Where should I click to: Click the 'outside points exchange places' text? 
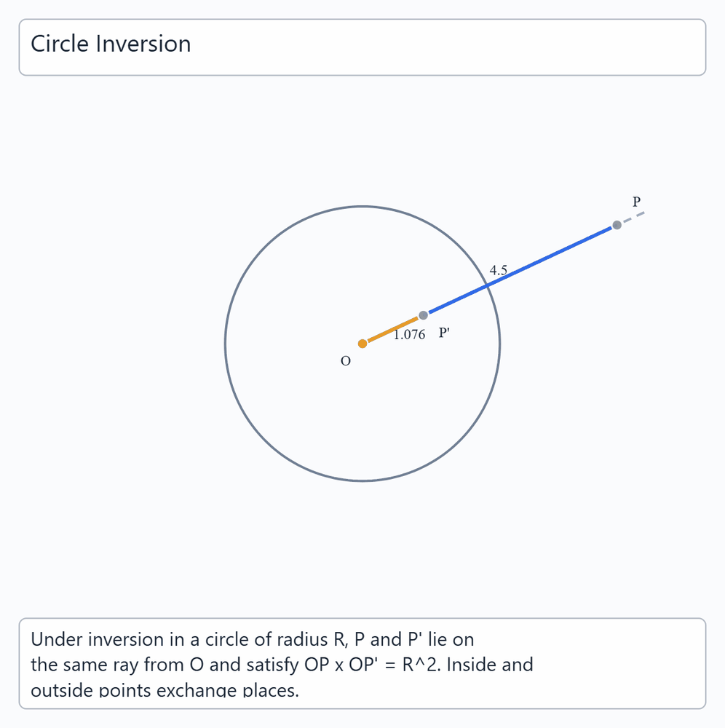[x=165, y=690]
